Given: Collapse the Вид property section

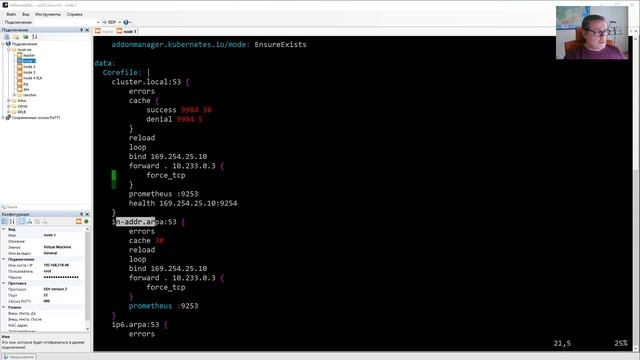Looking at the screenshot, I should click(x=4, y=229).
